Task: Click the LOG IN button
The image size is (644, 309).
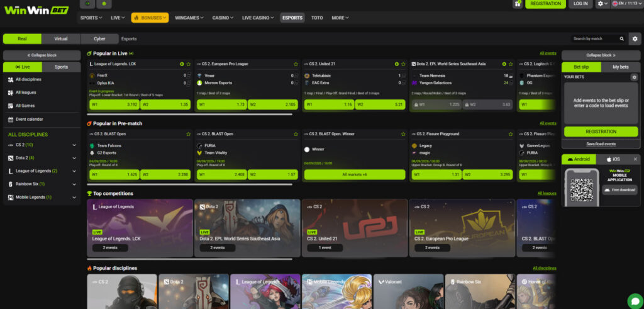Action: pos(580,4)
